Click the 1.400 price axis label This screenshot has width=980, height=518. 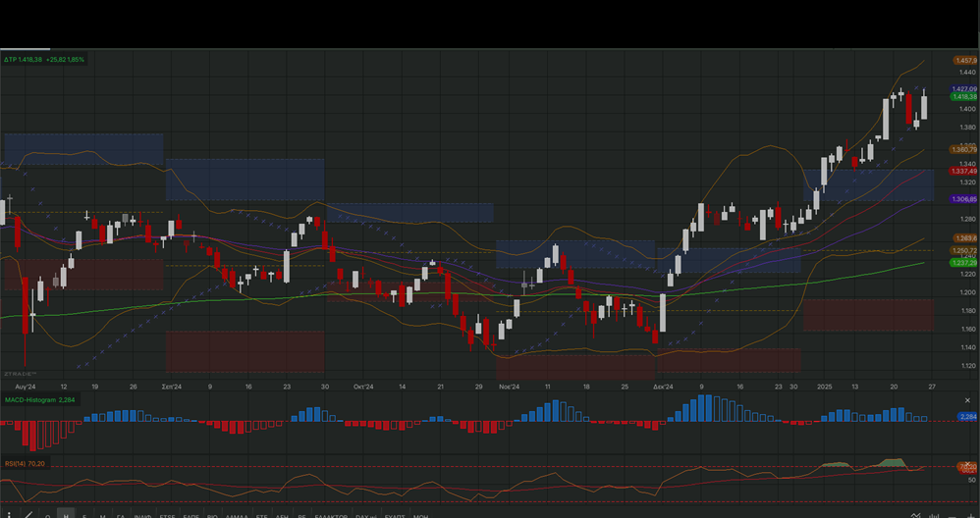point(967,109)
